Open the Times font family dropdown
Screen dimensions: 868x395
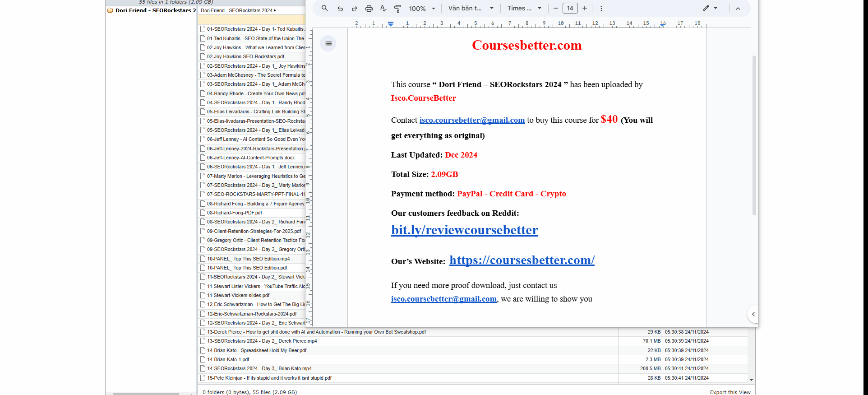524,8
